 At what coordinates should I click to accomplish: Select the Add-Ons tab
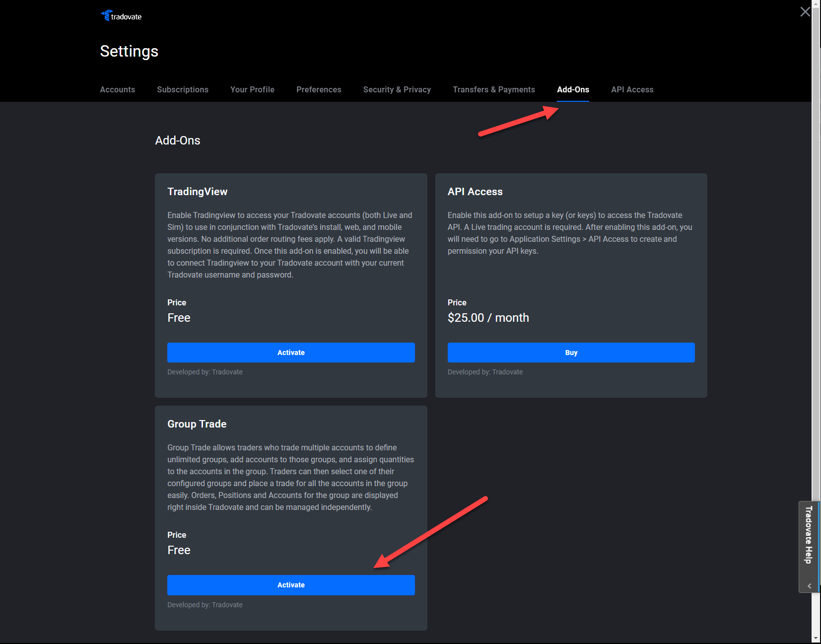point(573,90)
